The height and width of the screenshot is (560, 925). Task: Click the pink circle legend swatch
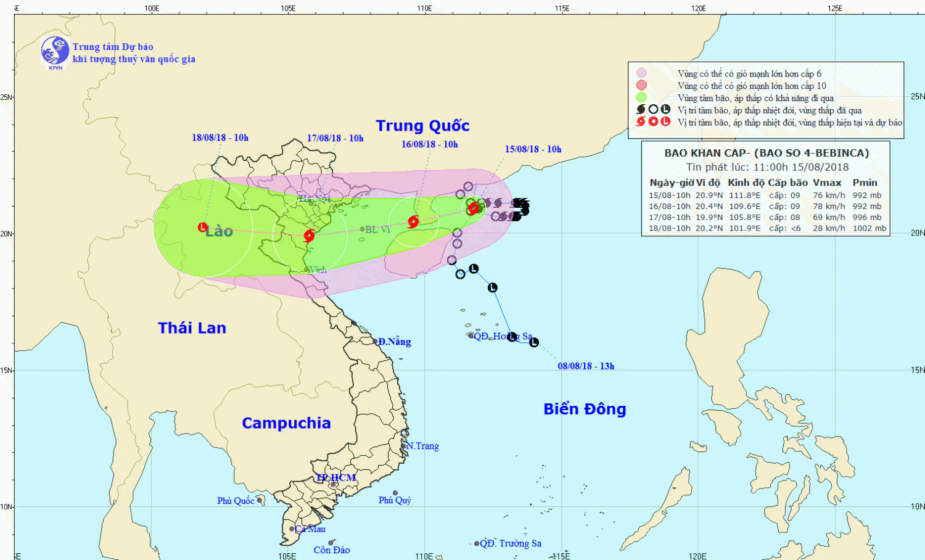[x=641, y=73]
